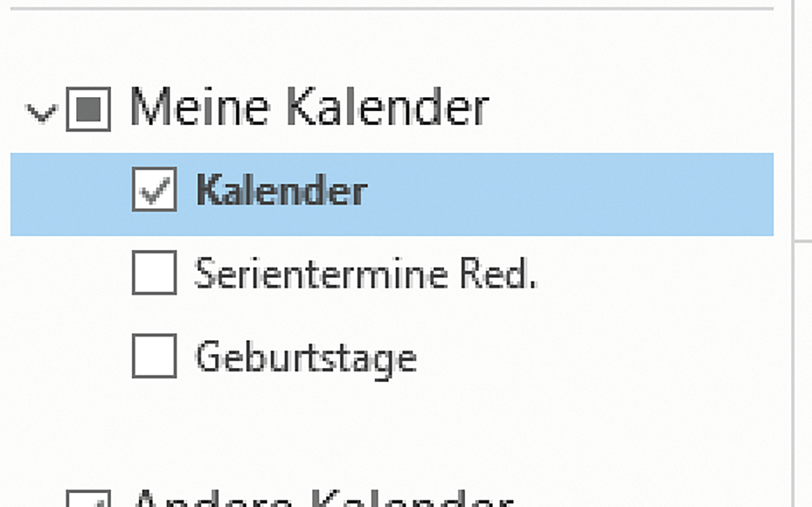Image resolution: width=812 pixels, height=507 pixels.
Task: Enable the Serientermine Red. checkbox
Action: point(154,273)
